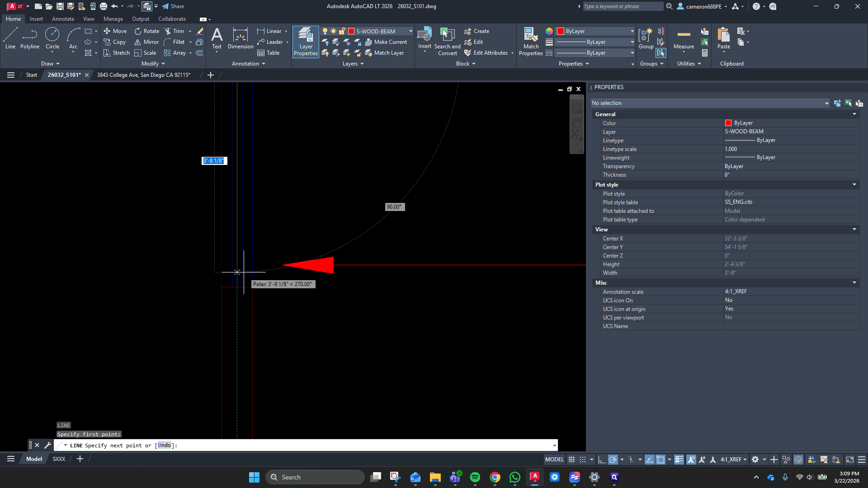Toggle annotation objects visibility

pyautogui.click(x=691, y=460)
